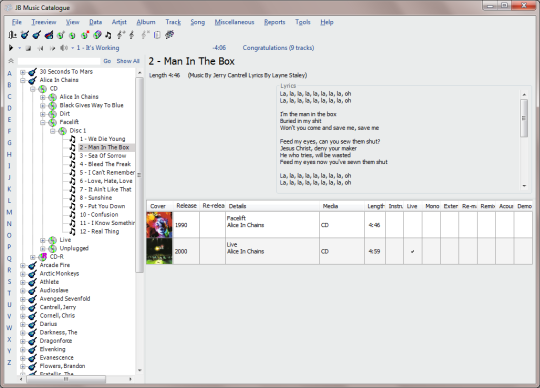Open the Tools menu
Screen dimensions: 540x388
point(303,22)
